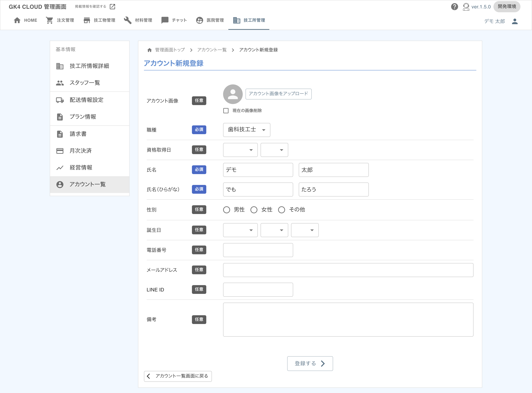Click the support headset icon
Image resolution: width=532 pixels, height=393 pixels.
pos(466,7)
